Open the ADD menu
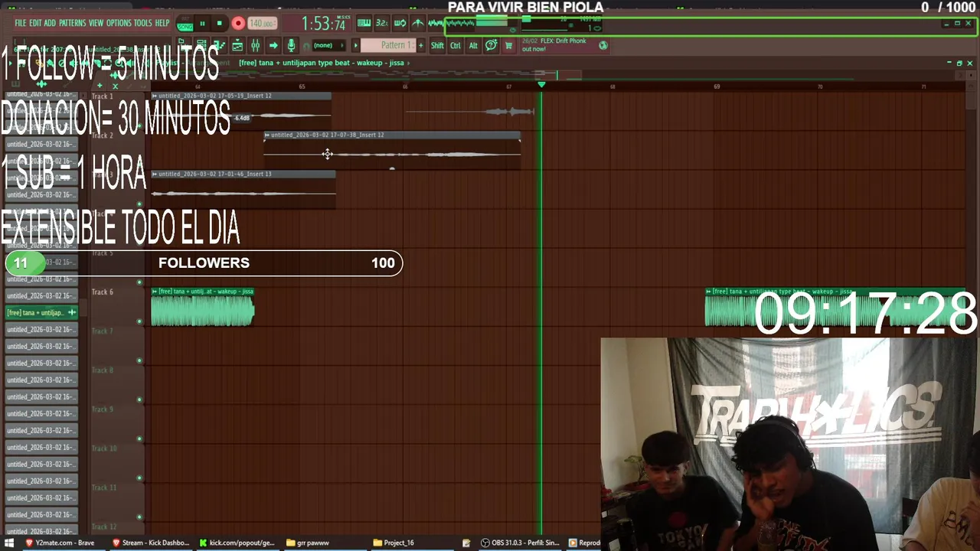 point(50,23)
